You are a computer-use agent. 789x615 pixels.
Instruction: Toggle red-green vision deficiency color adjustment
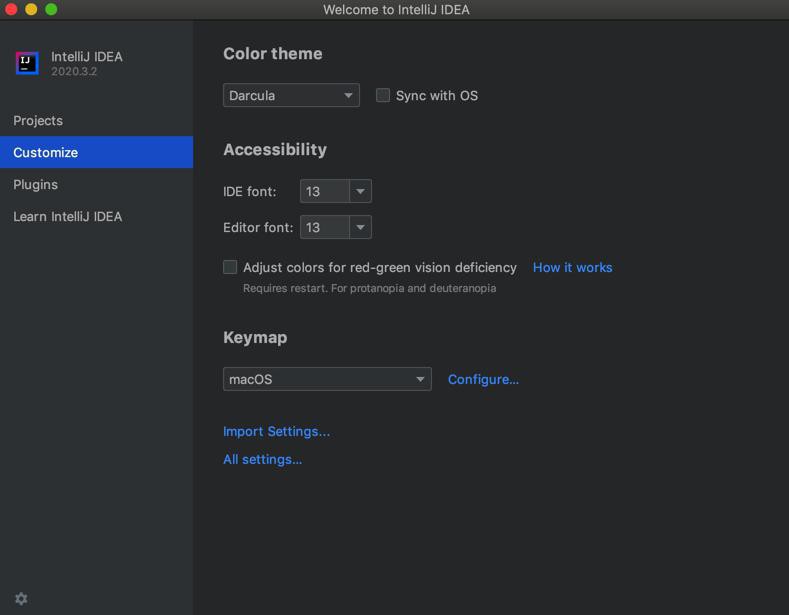coord(230,267)
